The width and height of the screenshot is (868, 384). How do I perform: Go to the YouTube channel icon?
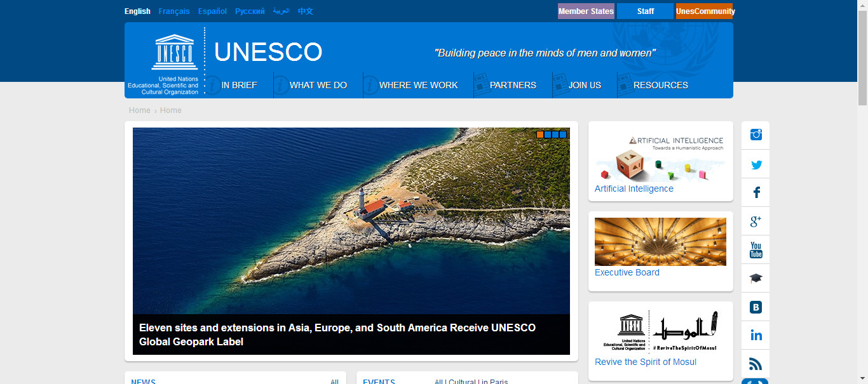(x=756, y=249)
